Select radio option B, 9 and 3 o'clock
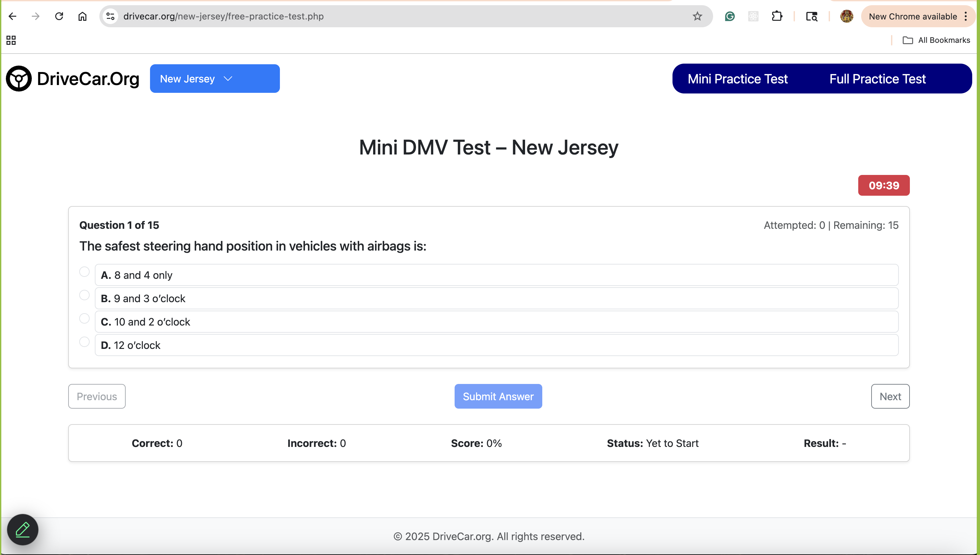 point(84,295)
